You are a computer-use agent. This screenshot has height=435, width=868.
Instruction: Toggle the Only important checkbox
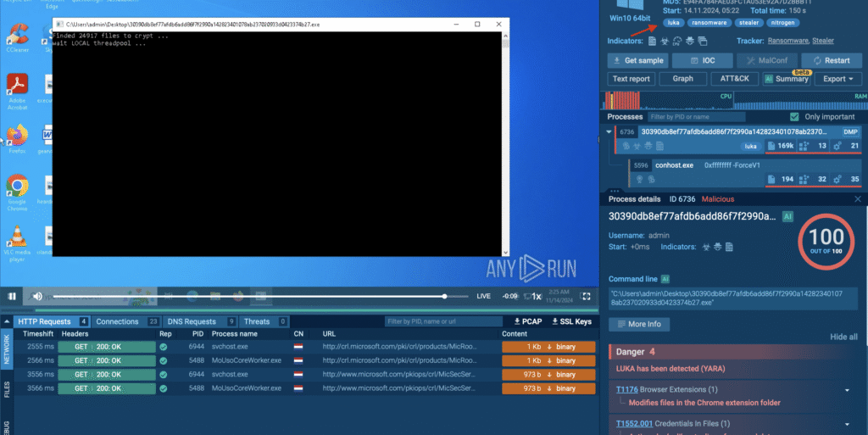click(794, 117)
